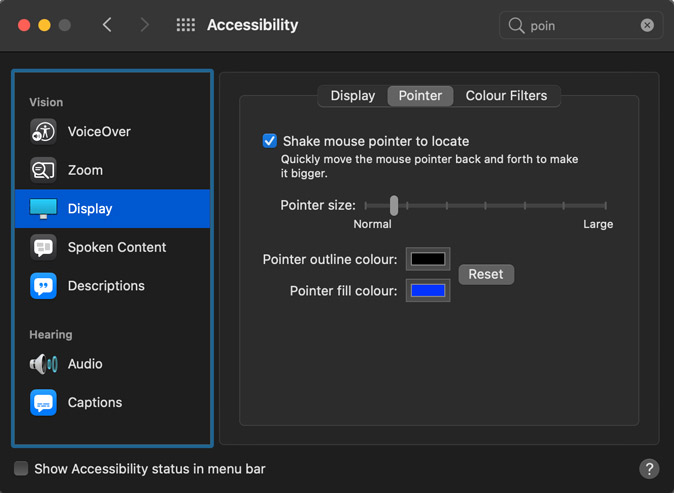Open the help question mark button

[x=648, y=469]
